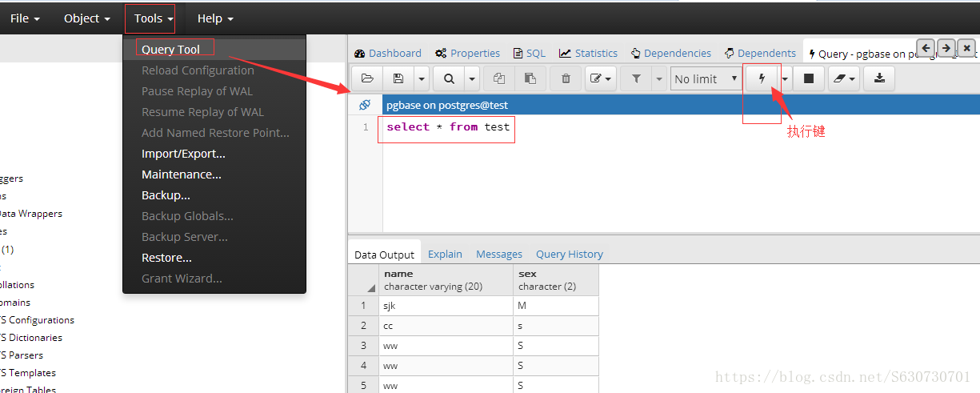The image size is (980, 393).
Task: Switch to the Dashboard tab
Action: (388, 53)
